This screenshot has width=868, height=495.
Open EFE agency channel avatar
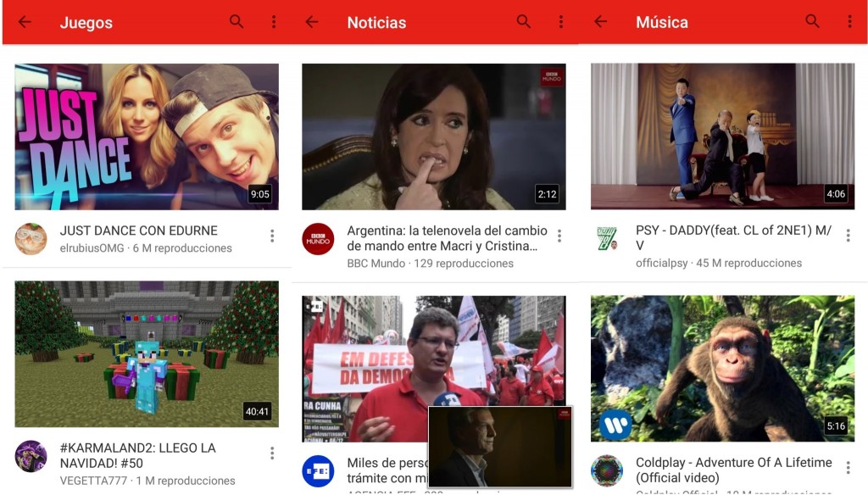(x=318, y=470)
